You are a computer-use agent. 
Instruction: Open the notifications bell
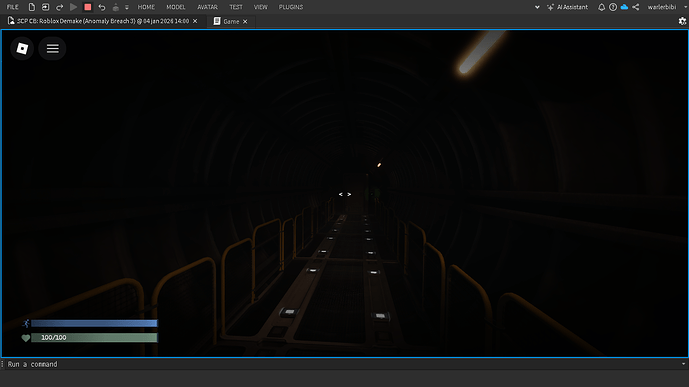click(601, 7)
